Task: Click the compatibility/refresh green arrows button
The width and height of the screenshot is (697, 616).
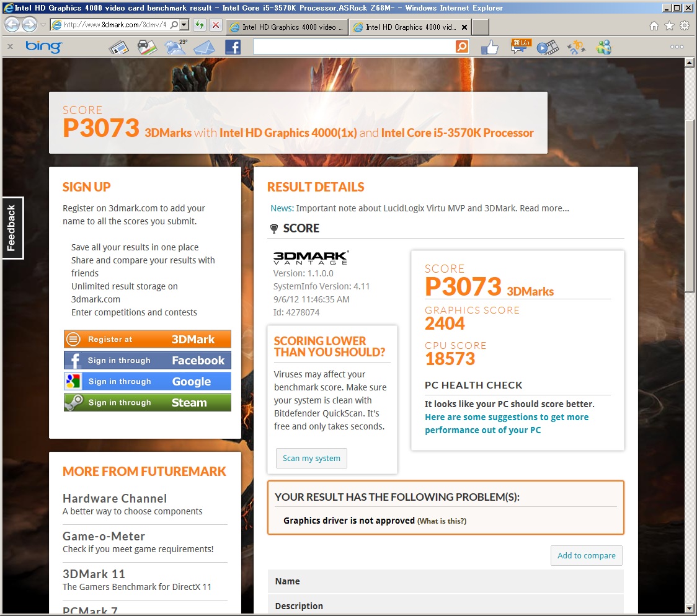Action: pyautogui.click(x=200, y=25)
